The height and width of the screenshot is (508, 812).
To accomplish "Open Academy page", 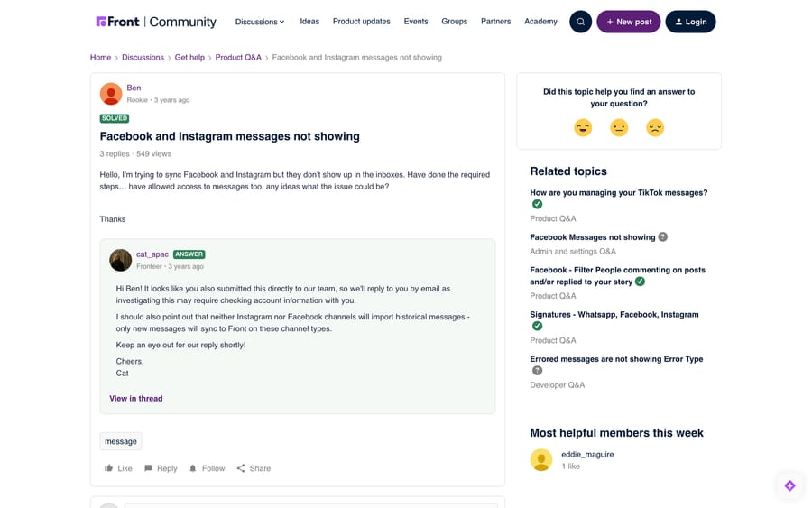I will [x=540, y=22].
